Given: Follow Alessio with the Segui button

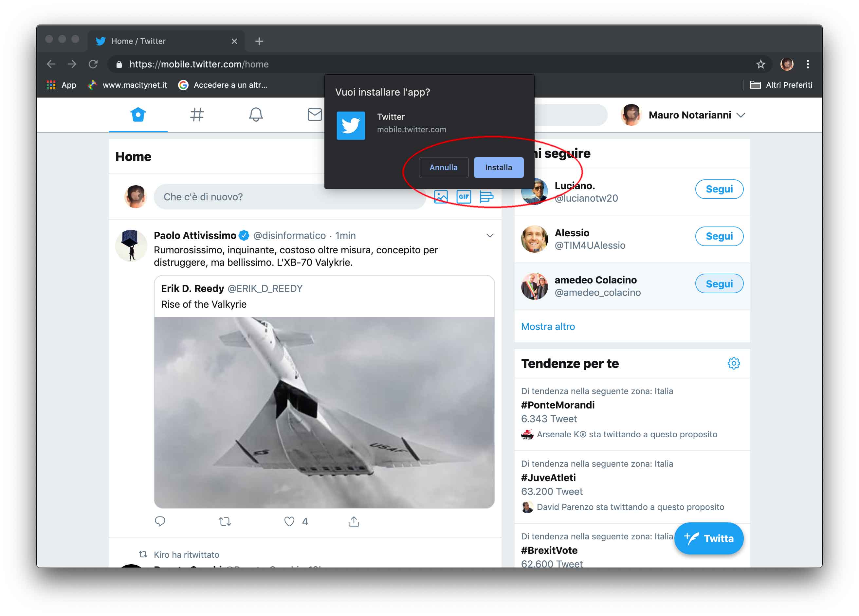Looking at the screenshot, I should [719, 236].
